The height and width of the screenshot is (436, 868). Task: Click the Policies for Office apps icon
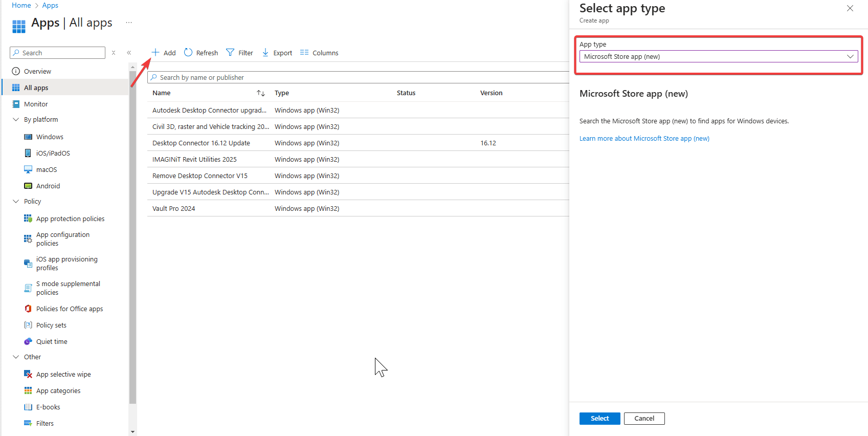click(x=28, y=309)
